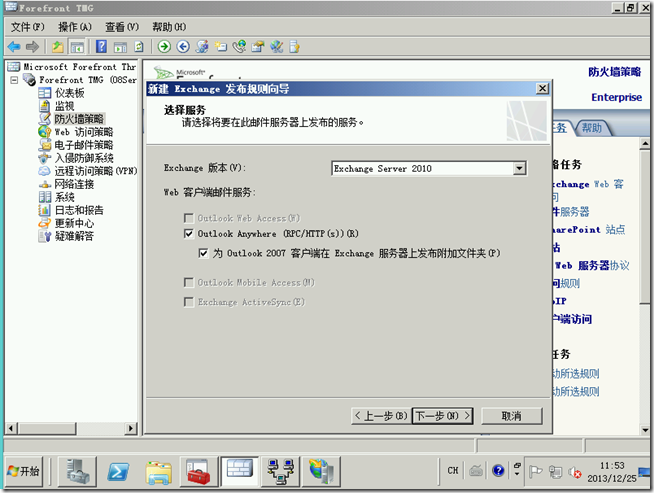Open the Help question mark toolbar icon

point(101,46)
